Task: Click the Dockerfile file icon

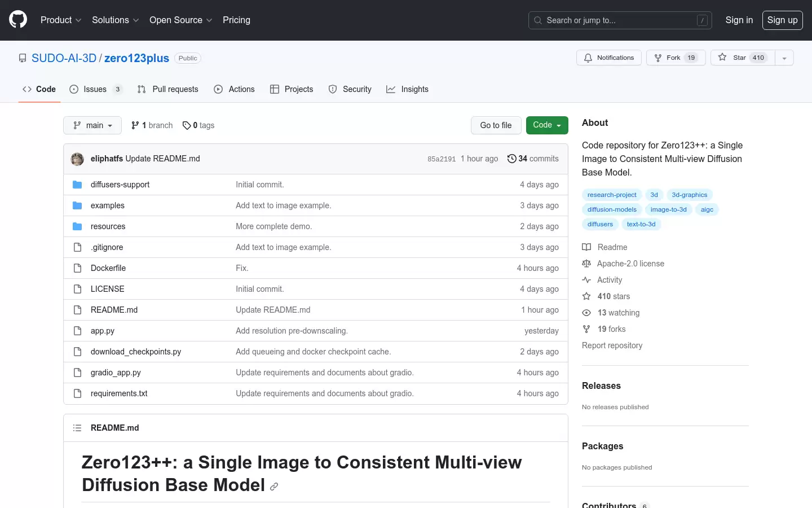Action: point(77,268)
